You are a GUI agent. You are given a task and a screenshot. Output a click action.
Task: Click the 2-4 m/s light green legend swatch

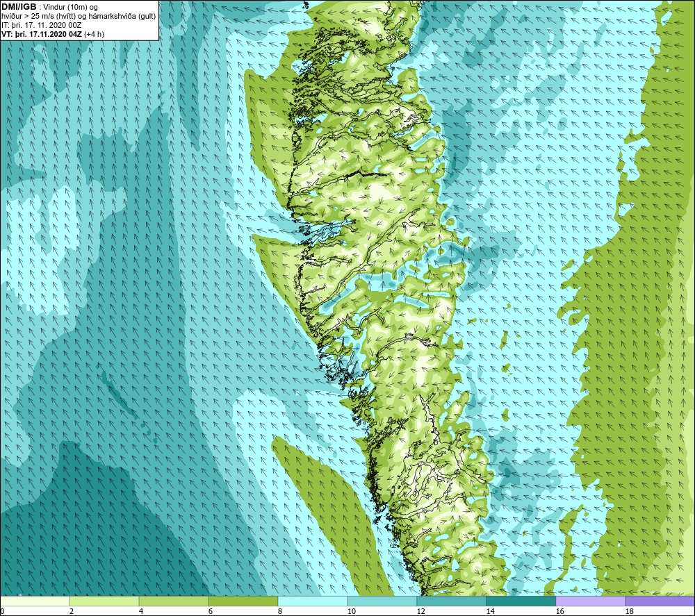[104, 601]
